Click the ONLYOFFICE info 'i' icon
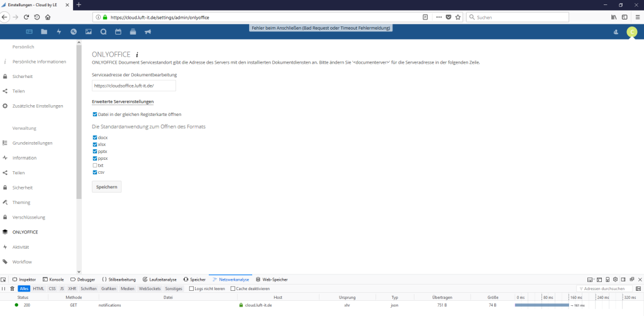 [x=137, y=54]
